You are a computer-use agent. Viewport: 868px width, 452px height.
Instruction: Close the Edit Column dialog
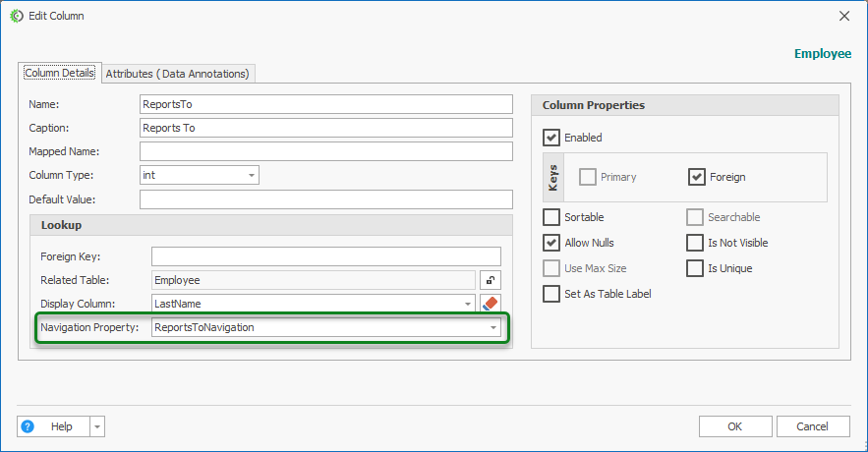(x=843, y=16)
